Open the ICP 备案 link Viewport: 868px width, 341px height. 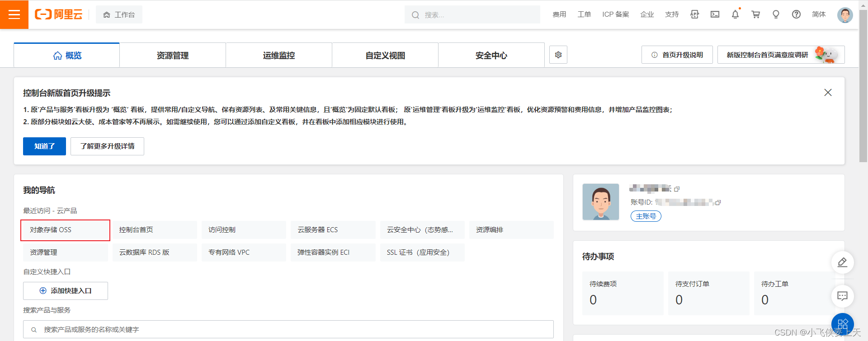tap(615, 14)
